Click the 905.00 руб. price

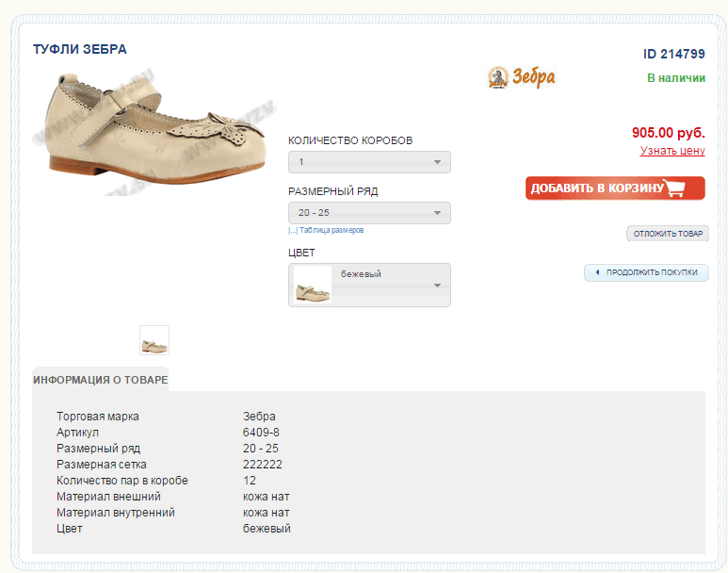[669, 133]
